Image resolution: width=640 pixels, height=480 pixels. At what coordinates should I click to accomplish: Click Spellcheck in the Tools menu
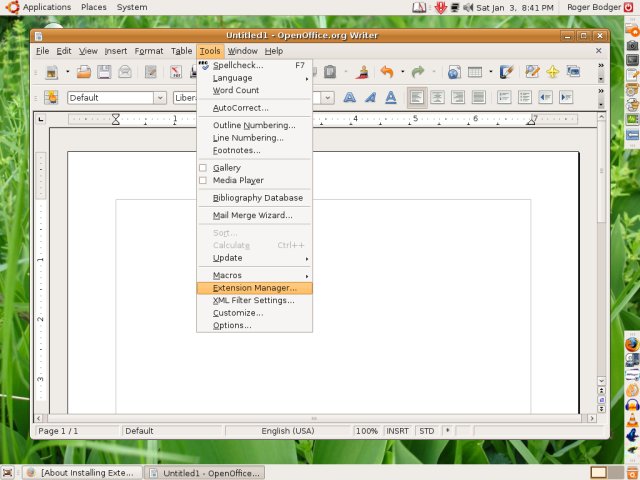coord(254,65)
